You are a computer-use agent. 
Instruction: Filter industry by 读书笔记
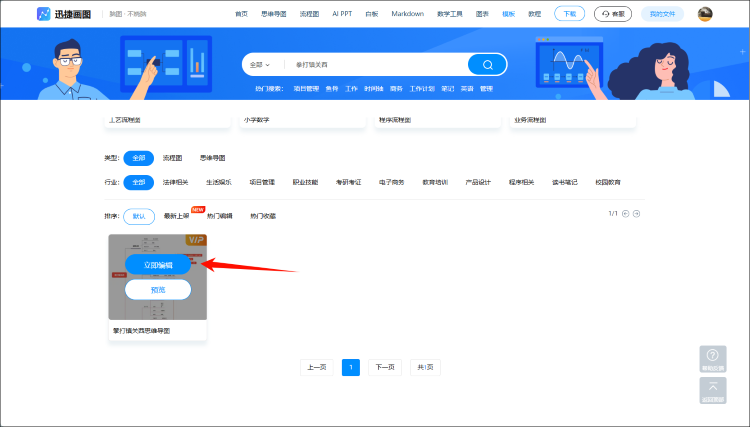[x=565, y=183]
